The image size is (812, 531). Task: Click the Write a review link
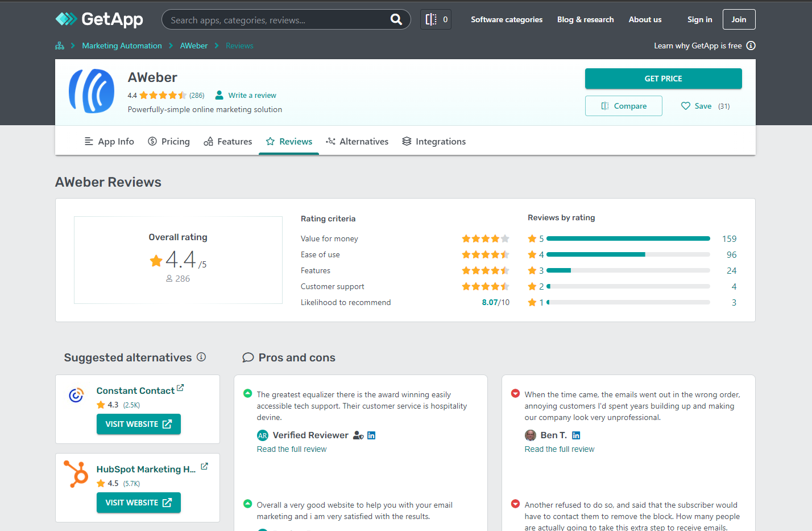click(x=252, y=95)
